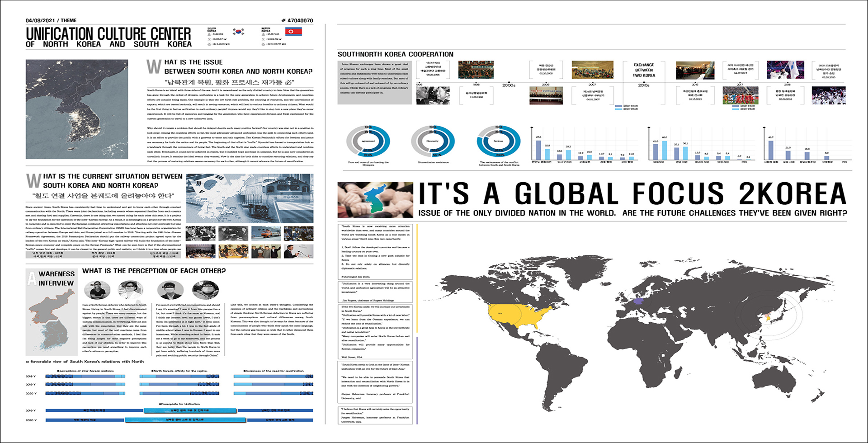
Task: Click the 'Prerequisite for Unification' chart title
Action: coord(179,404)
